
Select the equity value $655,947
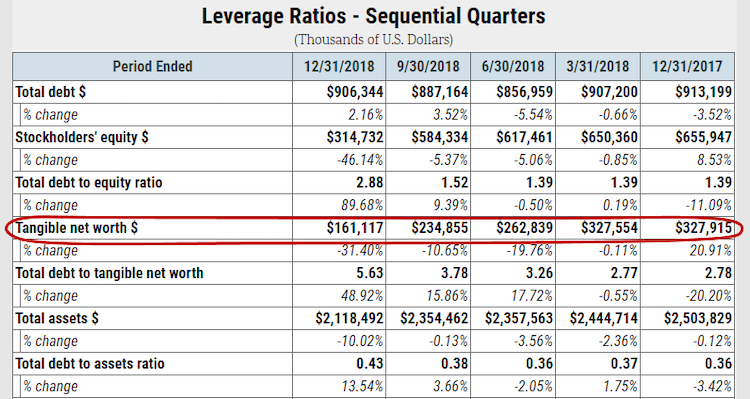click(x=704, y=137)
